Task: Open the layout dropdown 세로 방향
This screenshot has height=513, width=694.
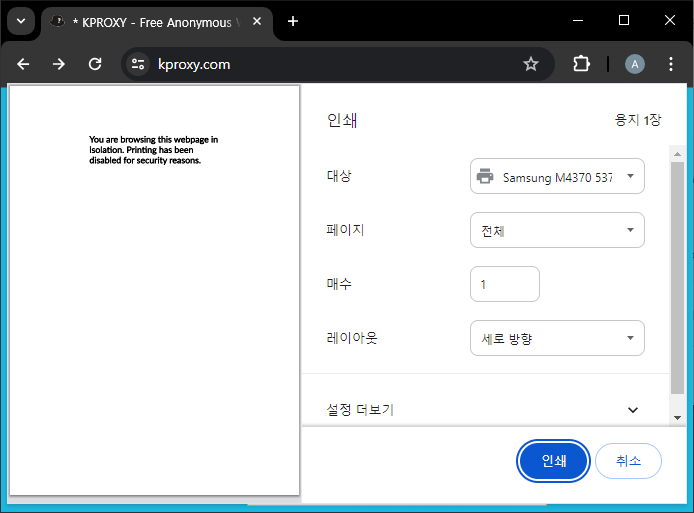Action: point(557,338)
